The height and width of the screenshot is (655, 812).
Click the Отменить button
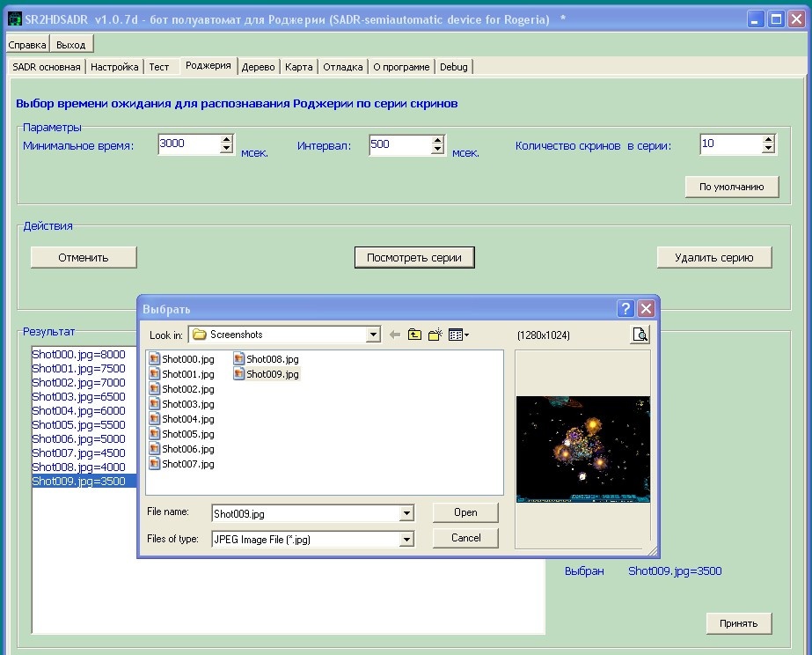(x=84, y=258)
